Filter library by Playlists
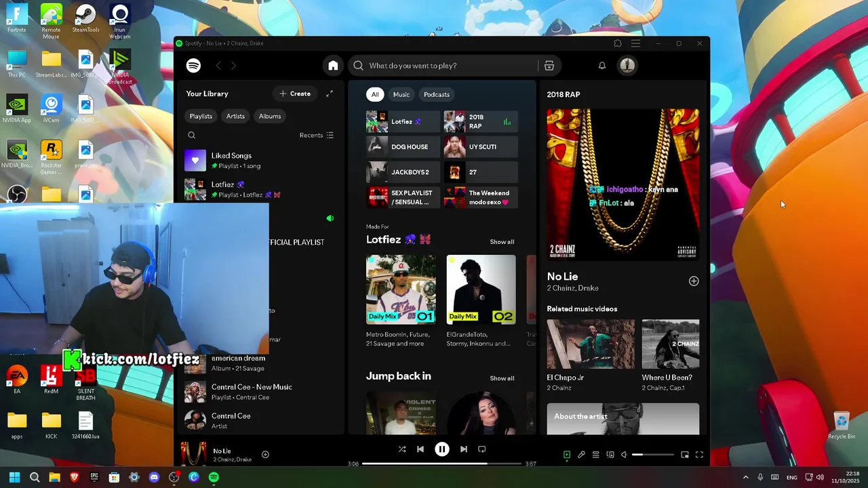This screenshot has width=868, height=488. pos(201,116)
